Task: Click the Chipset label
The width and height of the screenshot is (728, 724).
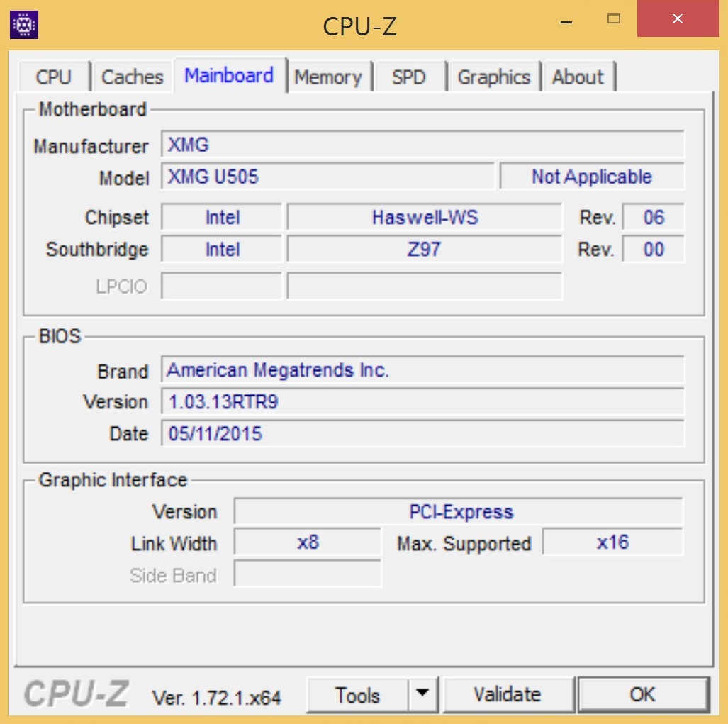Action: (116, 217)
